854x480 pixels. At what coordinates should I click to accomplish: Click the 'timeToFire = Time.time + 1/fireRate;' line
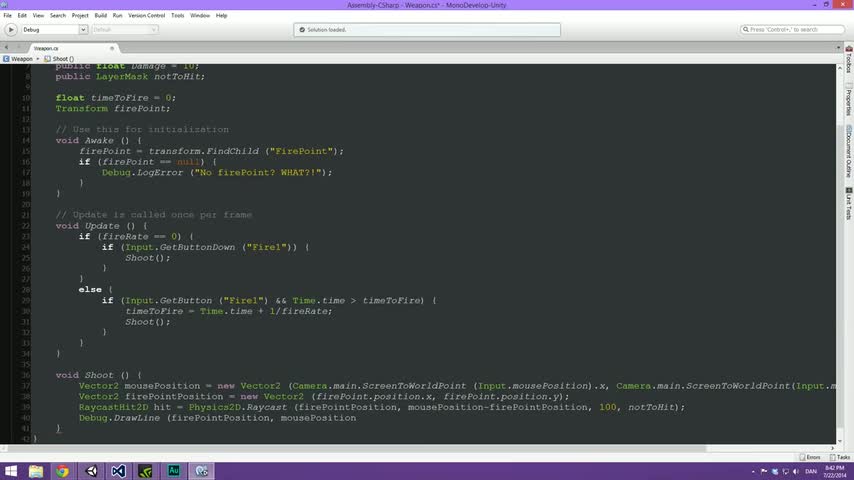pos(228,311)
